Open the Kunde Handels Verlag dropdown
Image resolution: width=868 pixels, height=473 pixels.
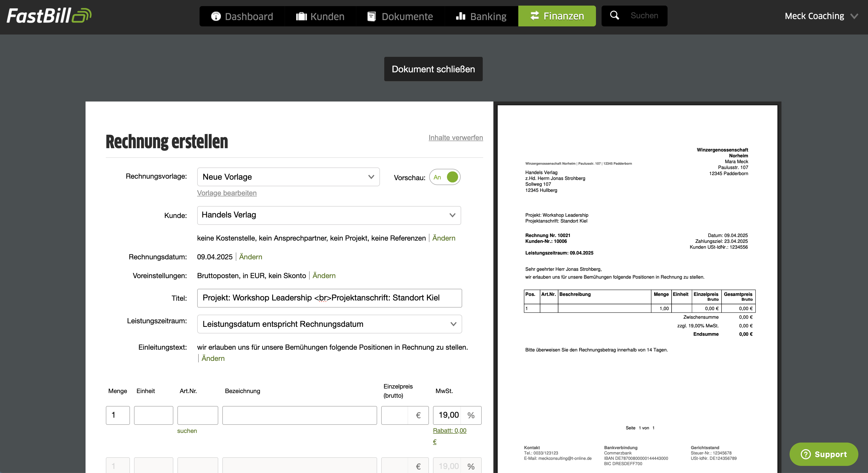[x=329, y=215]
